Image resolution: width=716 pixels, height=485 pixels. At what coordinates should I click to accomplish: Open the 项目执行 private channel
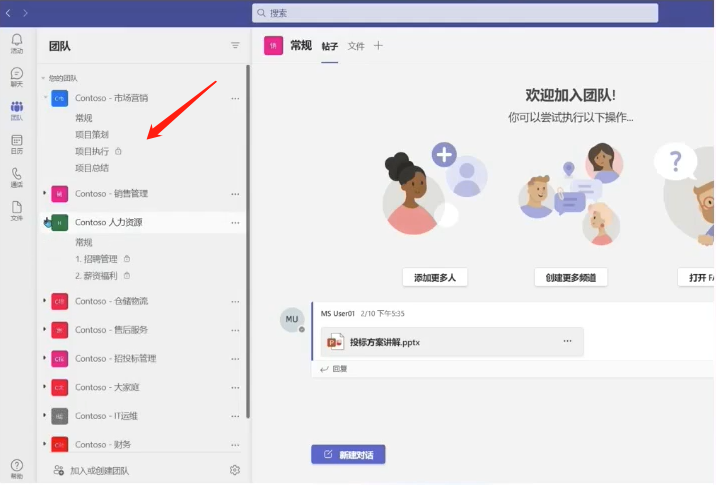click(92, 151)
